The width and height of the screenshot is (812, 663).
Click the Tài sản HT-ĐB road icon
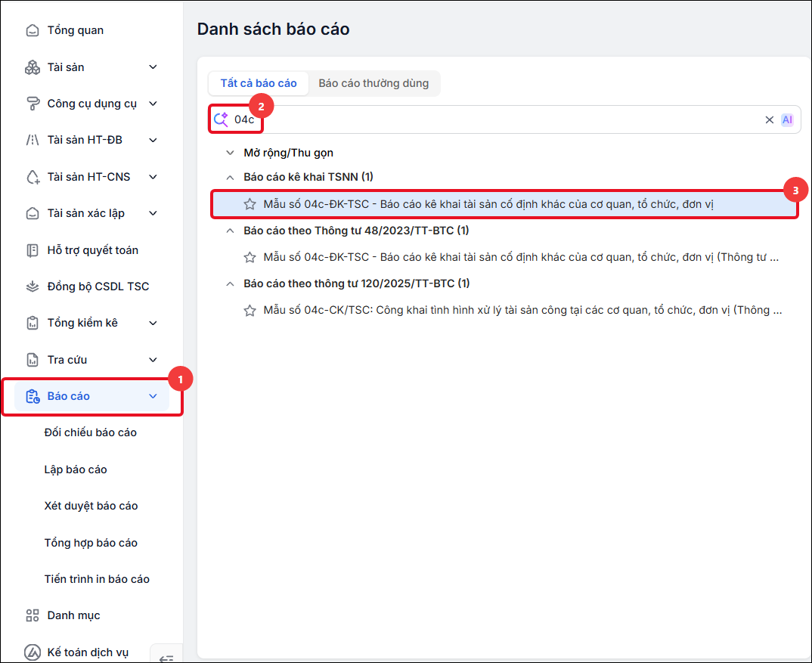click(x=33, y=140)
